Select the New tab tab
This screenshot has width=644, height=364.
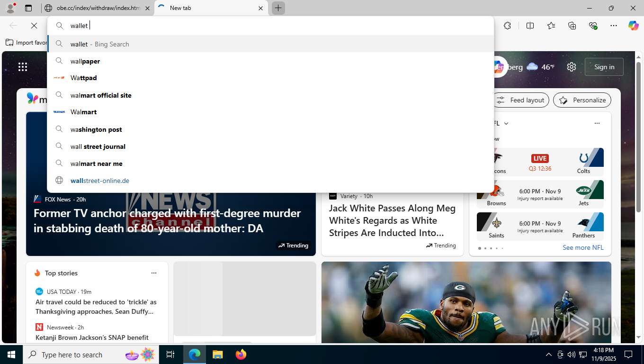pos(211,8)
